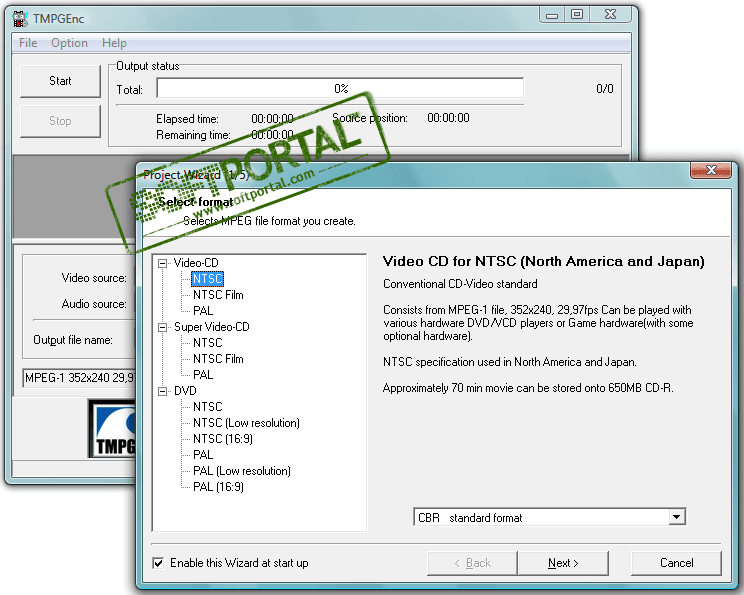Collapse the DVD tree node

pos(163,391)
